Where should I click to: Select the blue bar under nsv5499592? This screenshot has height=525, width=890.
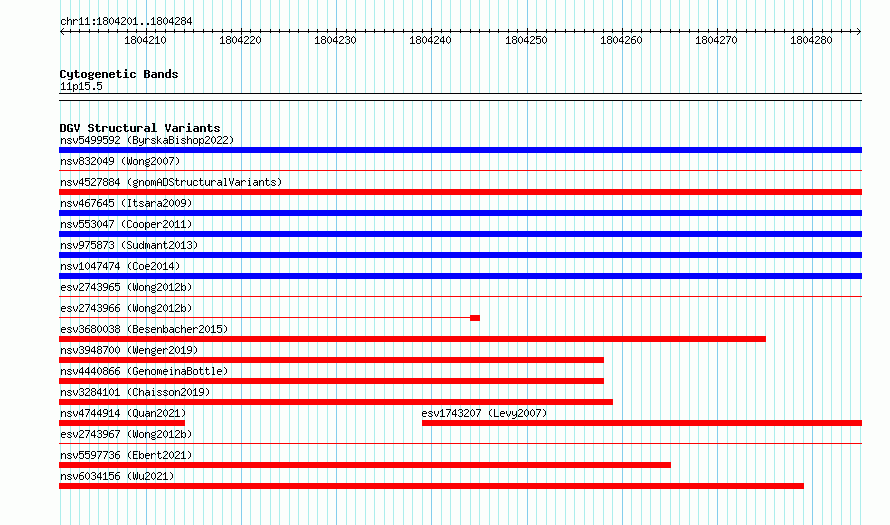pos(460,150)
